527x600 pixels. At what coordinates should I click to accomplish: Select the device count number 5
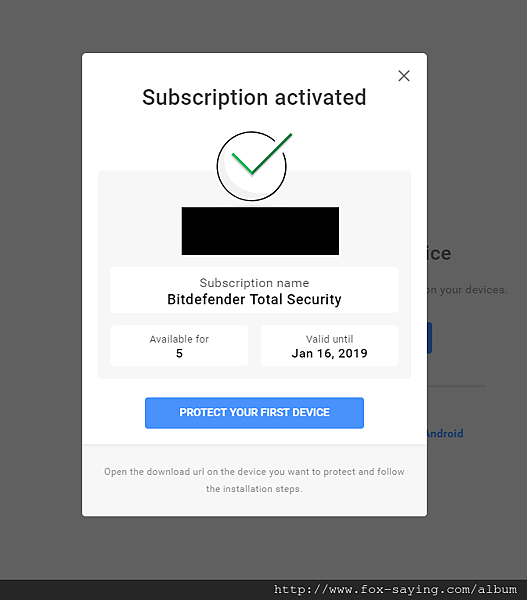click(179, 353)
